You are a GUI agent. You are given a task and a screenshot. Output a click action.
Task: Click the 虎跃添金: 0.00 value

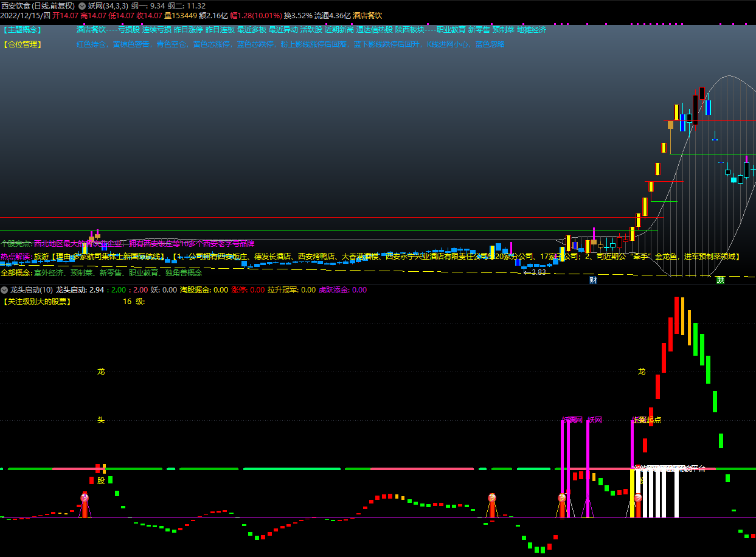(x=343, y=290)
